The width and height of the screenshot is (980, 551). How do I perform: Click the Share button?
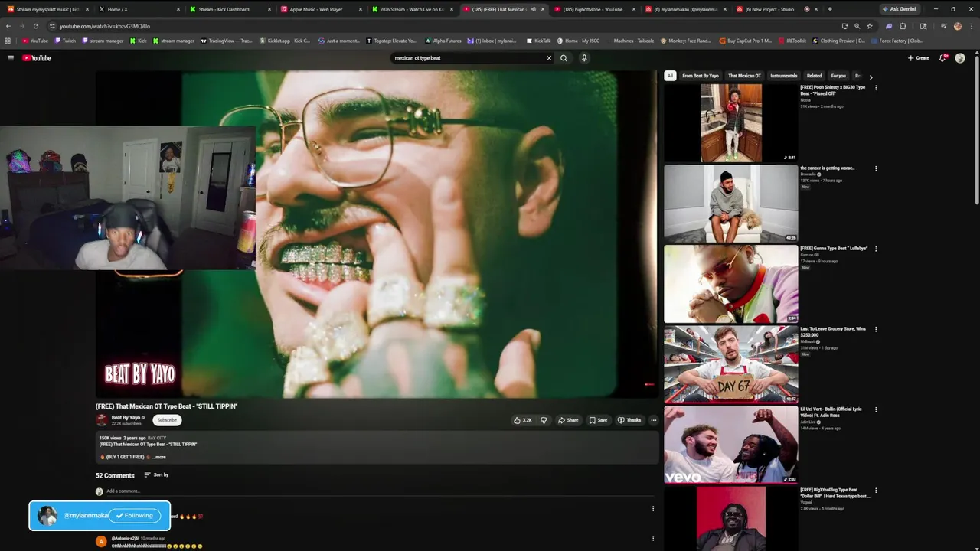[x=568, y=420]
